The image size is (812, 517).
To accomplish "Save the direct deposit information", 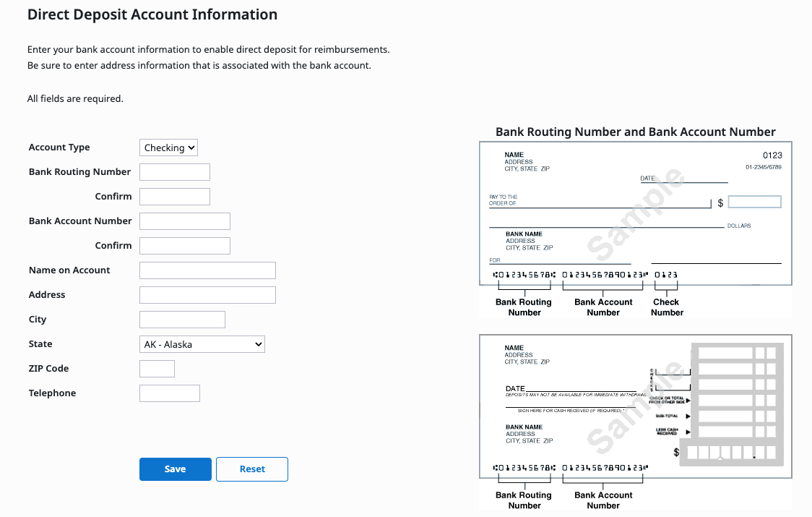I will point(176,469).
